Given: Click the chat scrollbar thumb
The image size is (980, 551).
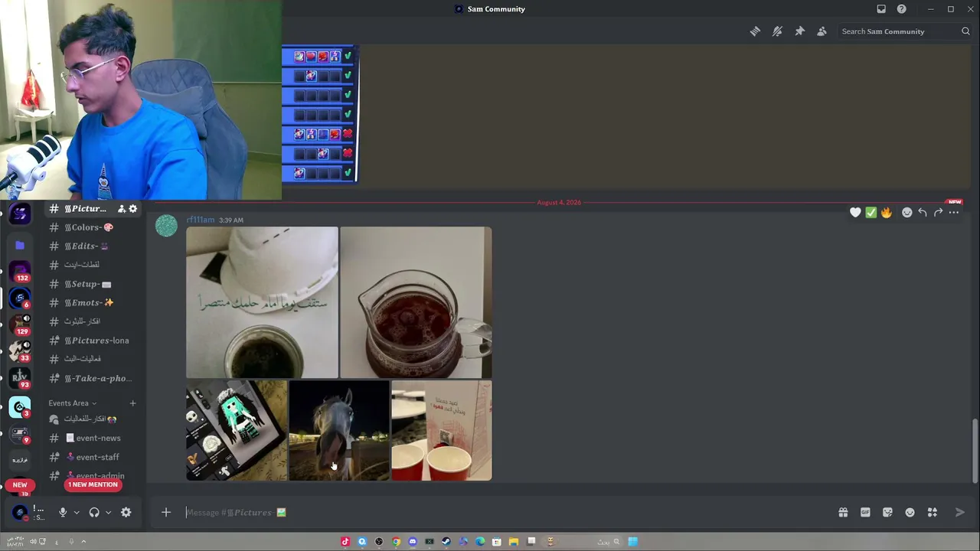Looking at the screenshot, I should click(x=975, y=452).
